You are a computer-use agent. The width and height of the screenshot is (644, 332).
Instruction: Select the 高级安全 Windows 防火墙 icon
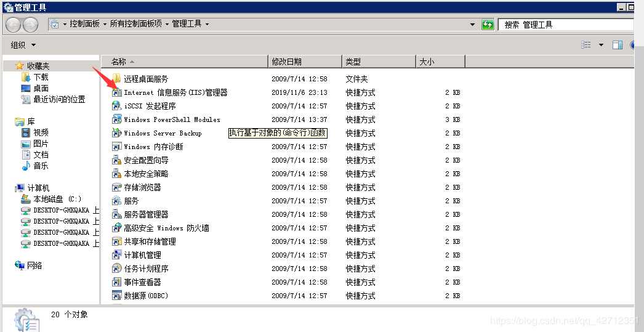tap(116, 228)
